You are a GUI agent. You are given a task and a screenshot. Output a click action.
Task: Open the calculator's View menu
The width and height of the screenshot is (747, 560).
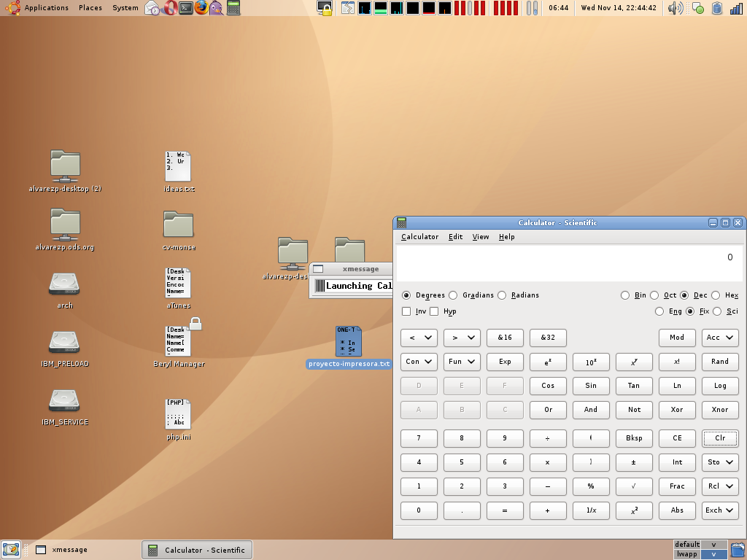480,237
